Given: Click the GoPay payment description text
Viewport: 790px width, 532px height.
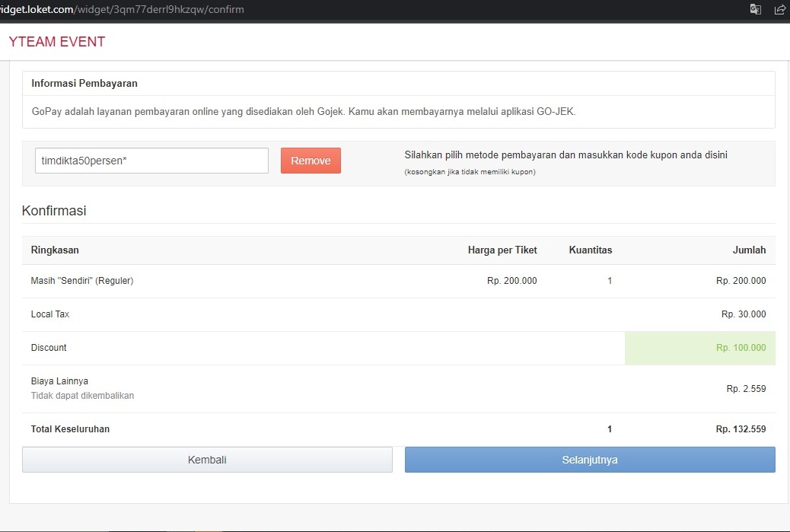Looking at the screenshot, I should [304, 111].
